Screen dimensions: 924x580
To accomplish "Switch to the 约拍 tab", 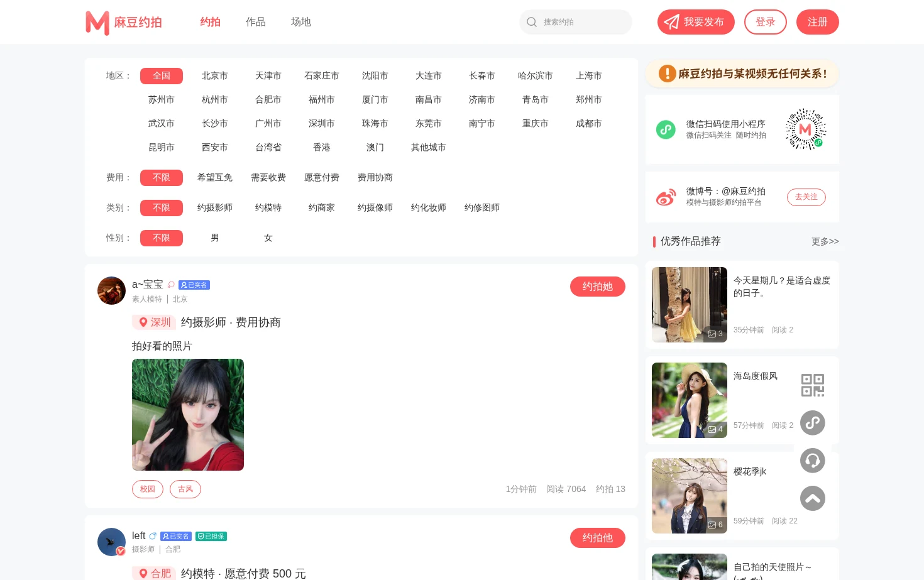I will pos(211,22).
